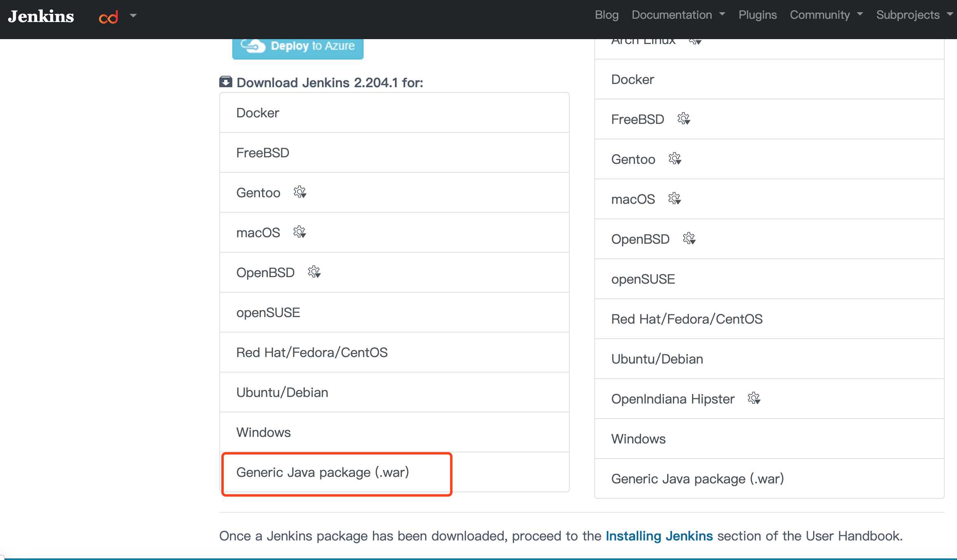Click the Jenkins logo in the header

[x=41, y=16]
